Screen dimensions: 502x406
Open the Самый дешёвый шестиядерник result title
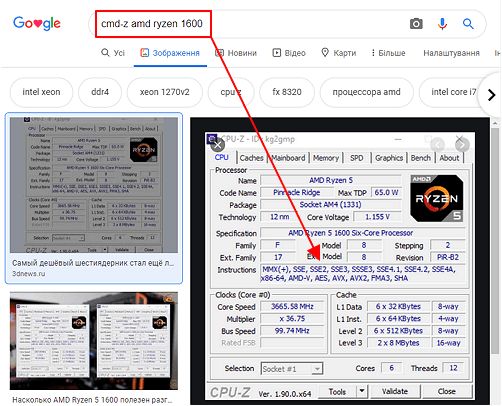pos(93,263)
